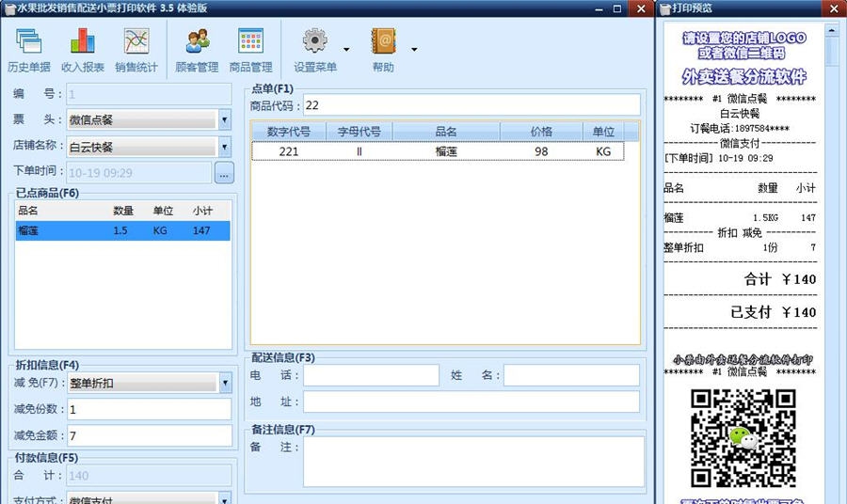
Task: Click the 帮助 help book icon
Action: pos(383,41)
